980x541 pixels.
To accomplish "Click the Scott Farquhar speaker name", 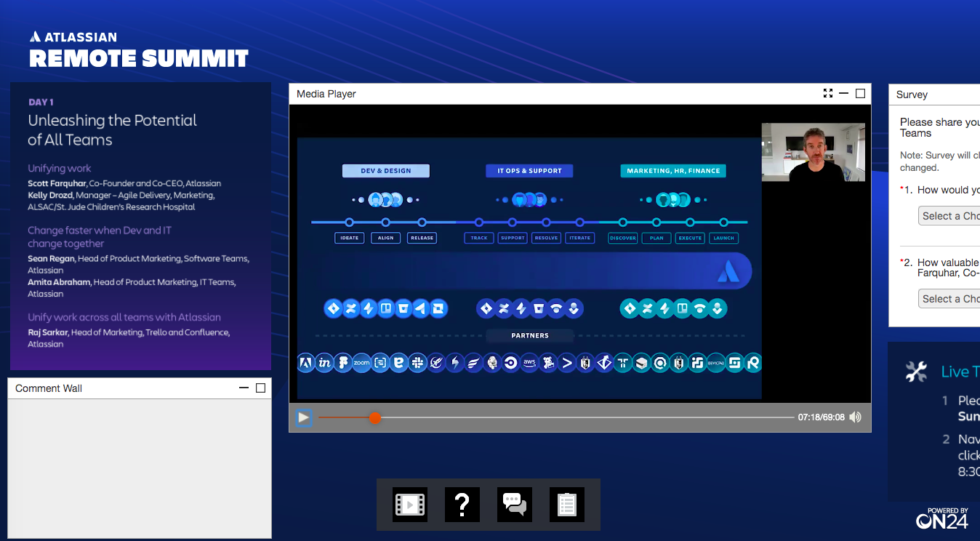I will [57, 183].
